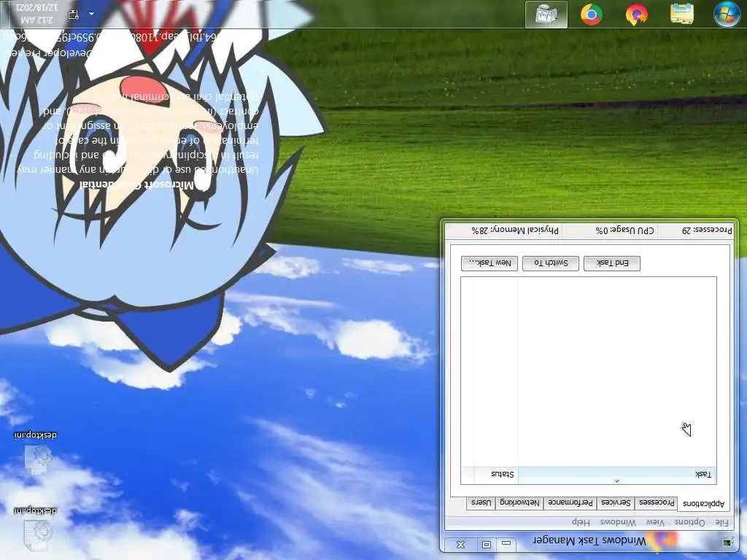747x560 pixels.
Task: Open the Windows Start orb button
Action: click(x=727, y=13)
